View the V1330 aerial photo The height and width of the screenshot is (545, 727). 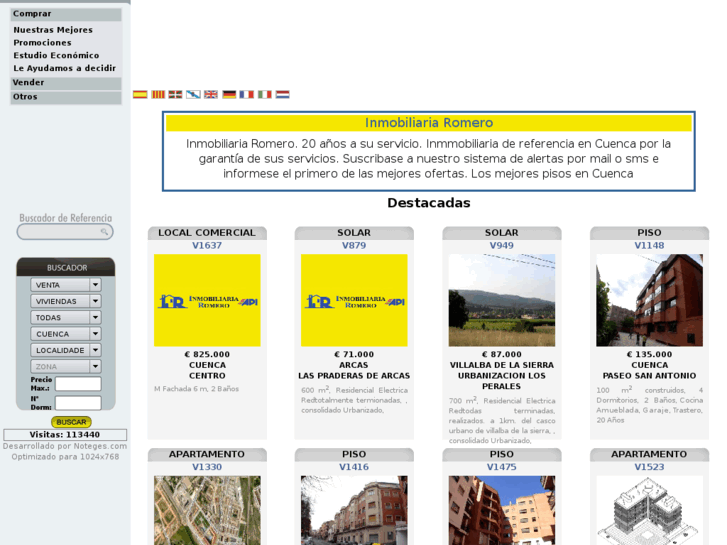pyautogui.click(x=207, y=510)
